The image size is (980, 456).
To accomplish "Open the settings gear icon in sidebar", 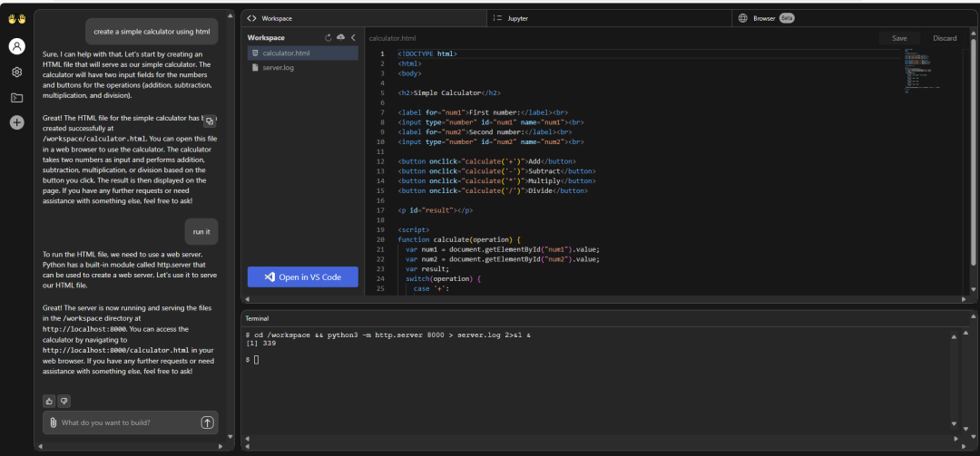I will click(x=17, y=73).
